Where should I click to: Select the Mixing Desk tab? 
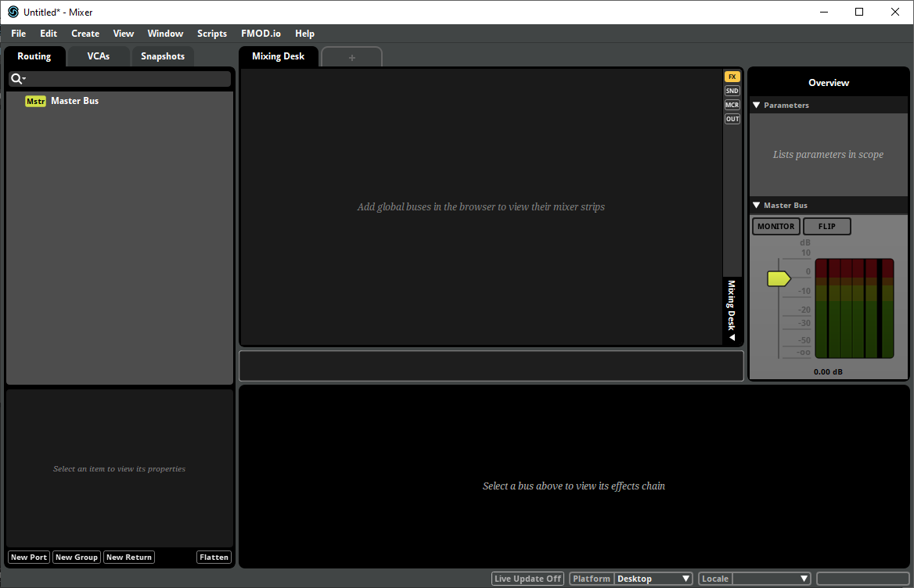click(278, 56)
